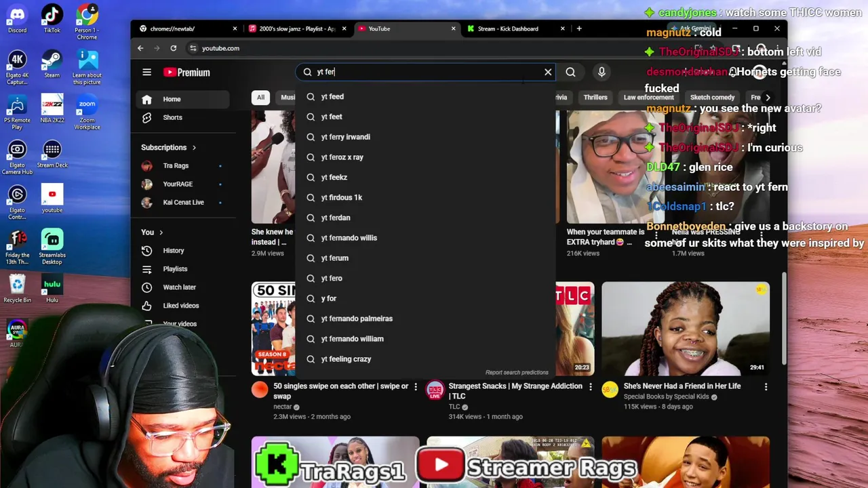Open TikTok desktop icon
The width and height of the screenshot is (868, 488).
click(52, 19)
